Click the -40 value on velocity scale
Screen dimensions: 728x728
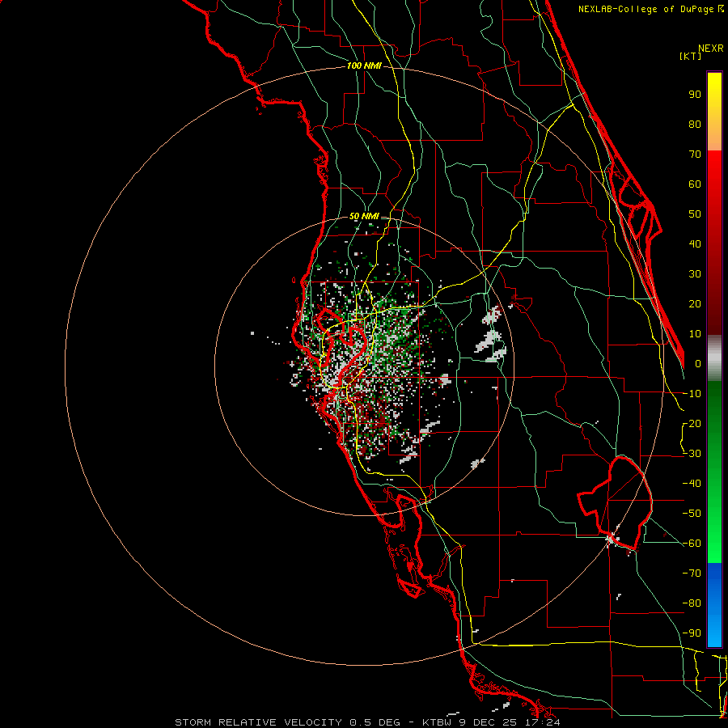pos(692,484)
